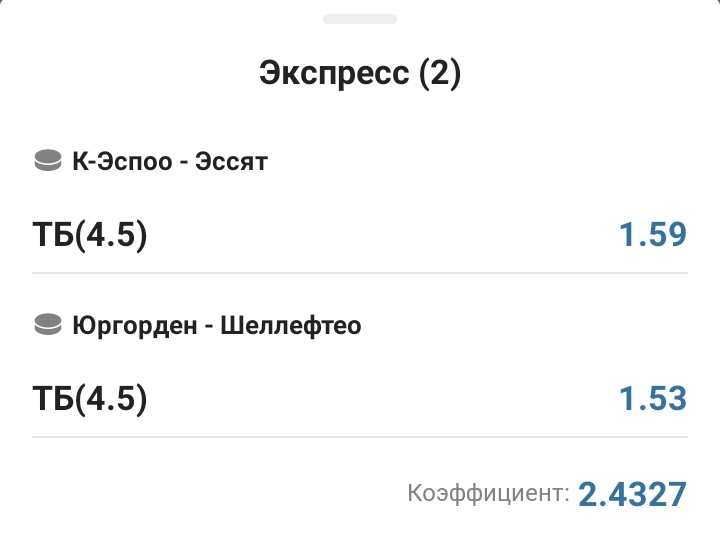Viewport: 720px width, 549px height.
Task: Grab the drag handle atop the sheet
Action: click(x=360, y=18)
